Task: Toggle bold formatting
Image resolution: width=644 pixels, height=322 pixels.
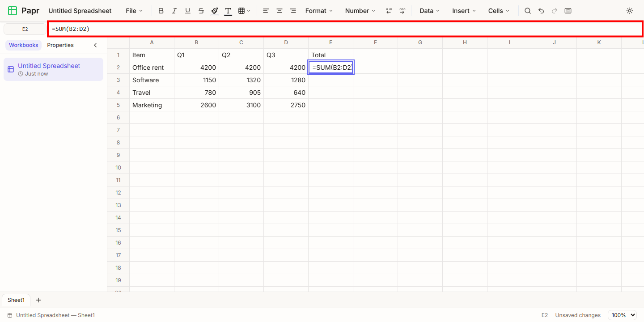Action: pos(161,11)
